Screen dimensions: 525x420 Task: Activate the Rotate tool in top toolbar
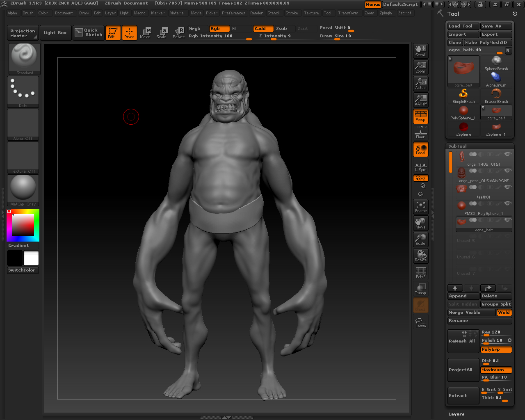(x=179, y=33)
